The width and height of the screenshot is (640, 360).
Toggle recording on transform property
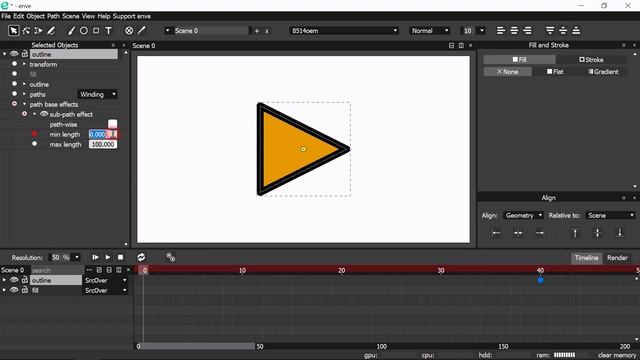point(14,64)
